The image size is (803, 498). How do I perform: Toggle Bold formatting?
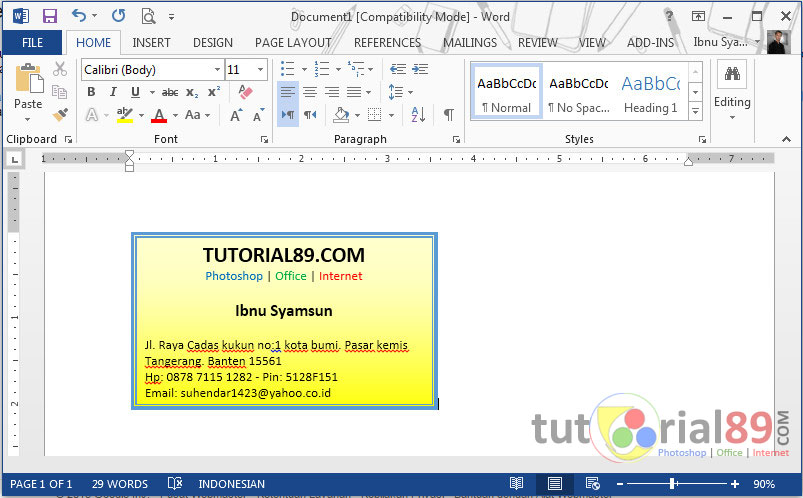point(91,92)
